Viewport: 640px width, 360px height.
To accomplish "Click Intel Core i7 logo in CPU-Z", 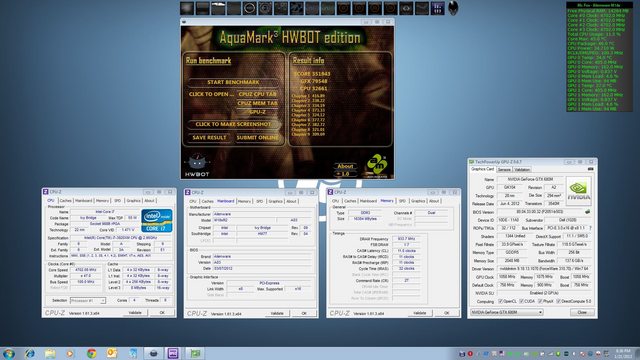I will (x=157, y=221).
